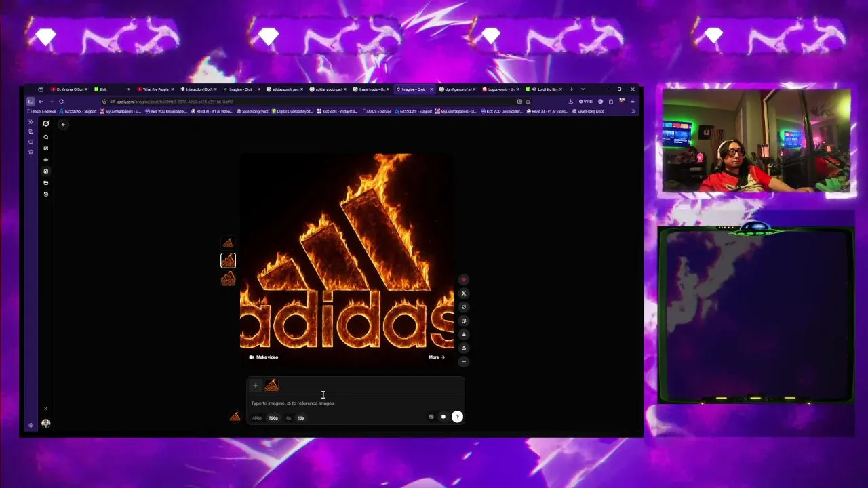Viewport: 868px width, 488px height.
Task: Open the Imagine section in the sidebar
Action: click(46, 171)
